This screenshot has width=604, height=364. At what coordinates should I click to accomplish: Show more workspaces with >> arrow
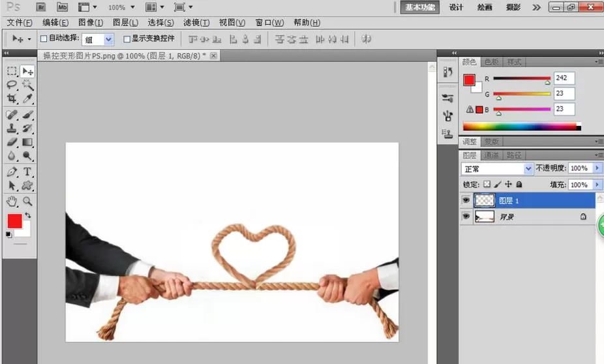[536, 7]
